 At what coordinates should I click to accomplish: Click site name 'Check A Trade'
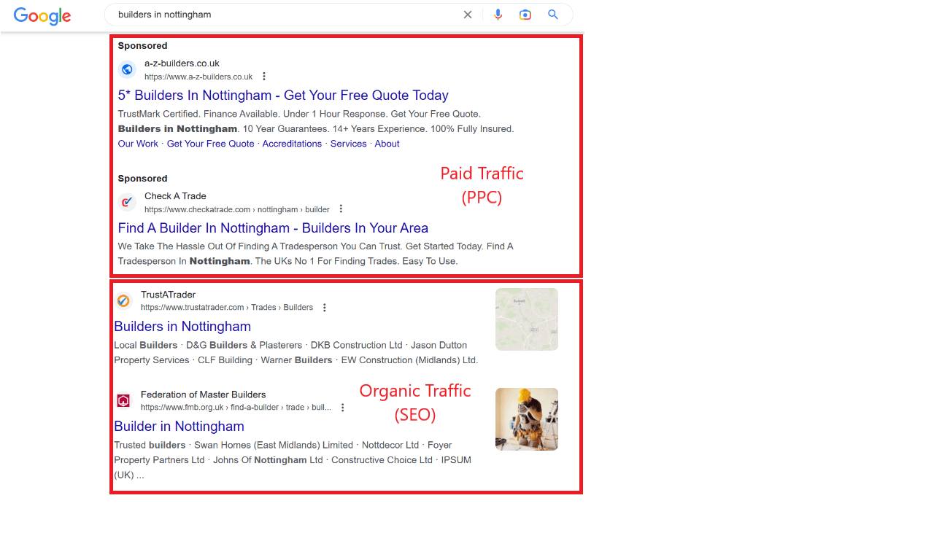coord(175,196)
